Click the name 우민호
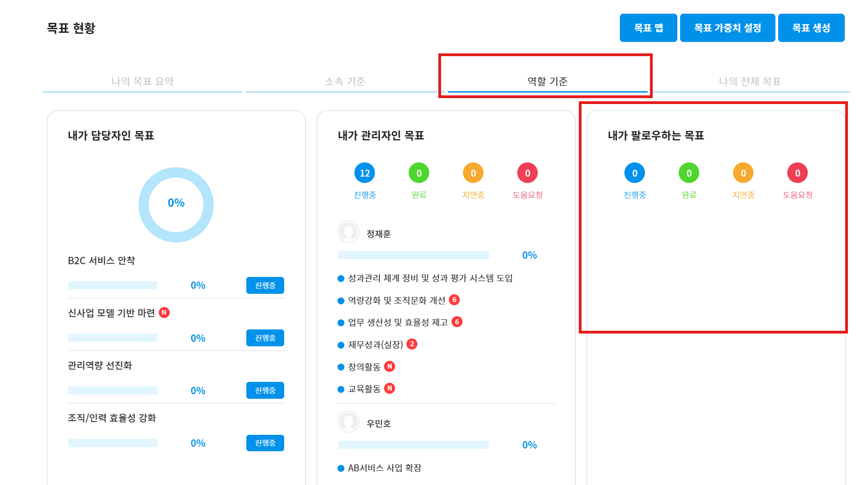Image resolution: width=868 pixels, height=485 pixels. tap(379, 424)
